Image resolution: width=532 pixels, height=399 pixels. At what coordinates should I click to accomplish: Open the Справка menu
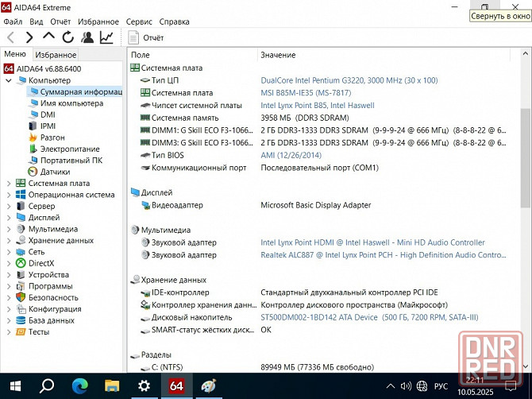coord(174,21)
